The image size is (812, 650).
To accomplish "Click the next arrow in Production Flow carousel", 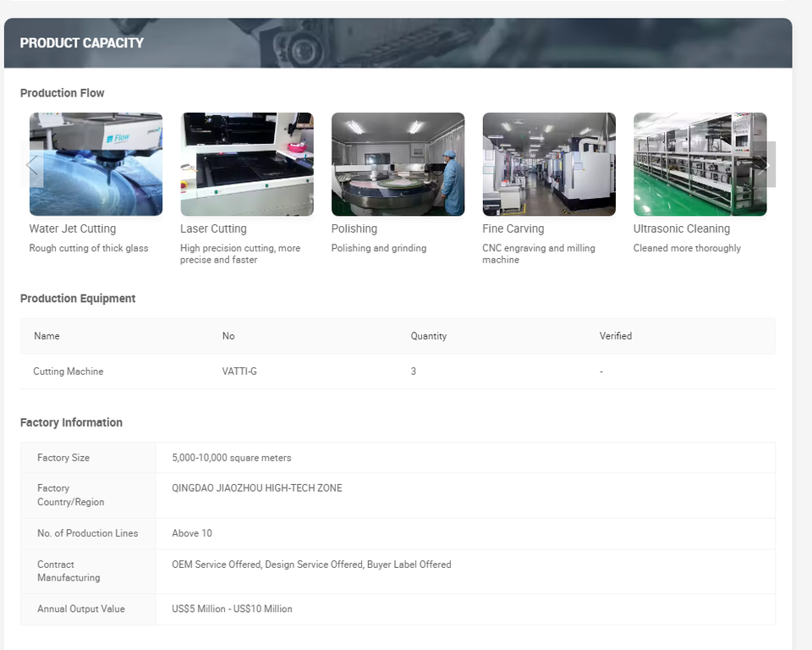I will tap(764, 165).
